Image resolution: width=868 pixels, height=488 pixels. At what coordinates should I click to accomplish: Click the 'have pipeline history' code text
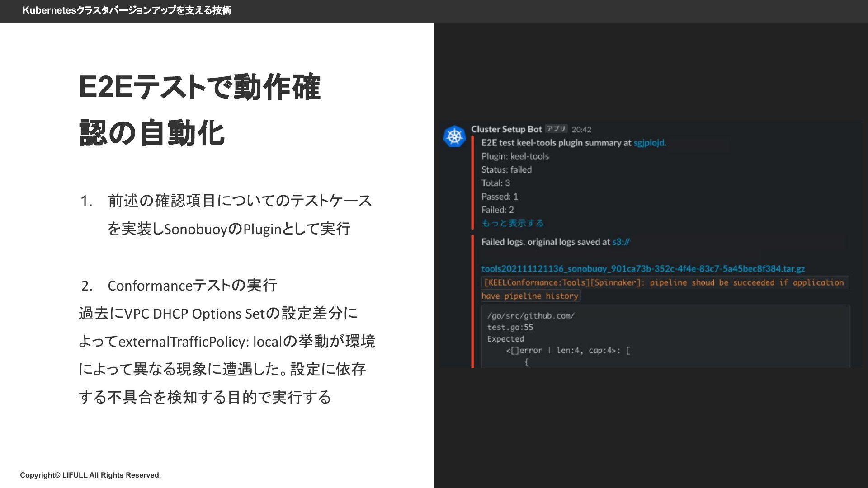pyautogui.click(x=530, y=296)
